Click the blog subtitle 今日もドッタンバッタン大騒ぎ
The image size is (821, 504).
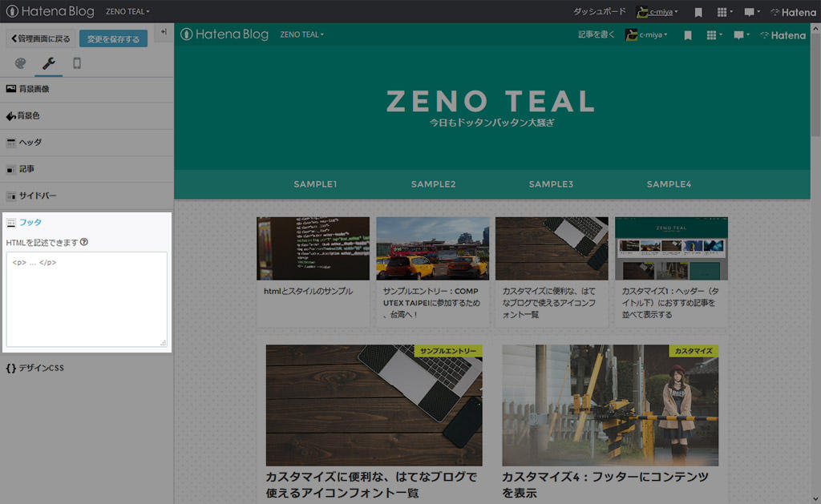click(491, 123)
